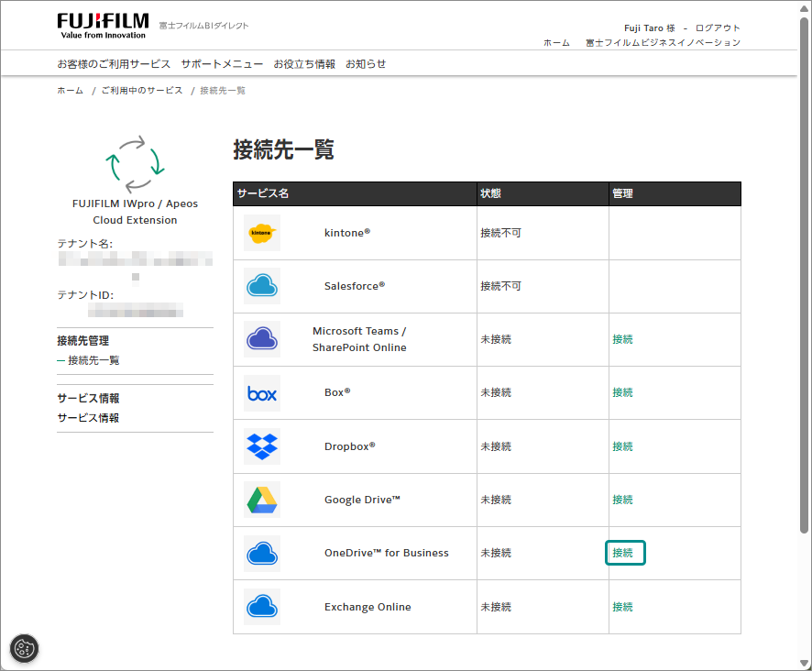Click 接続 in the Dropbox row

coord(622,446)
